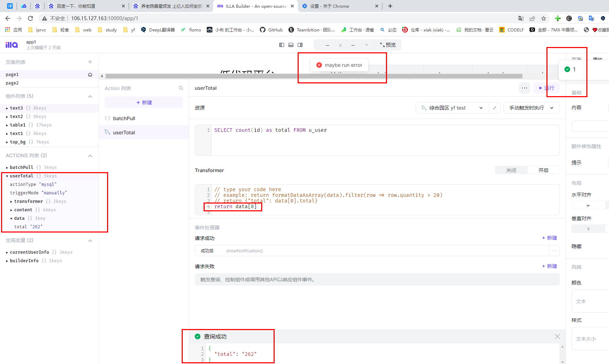Expand the batchPull action tree node
The image size is (609, 364).
[x=7, y=168]
